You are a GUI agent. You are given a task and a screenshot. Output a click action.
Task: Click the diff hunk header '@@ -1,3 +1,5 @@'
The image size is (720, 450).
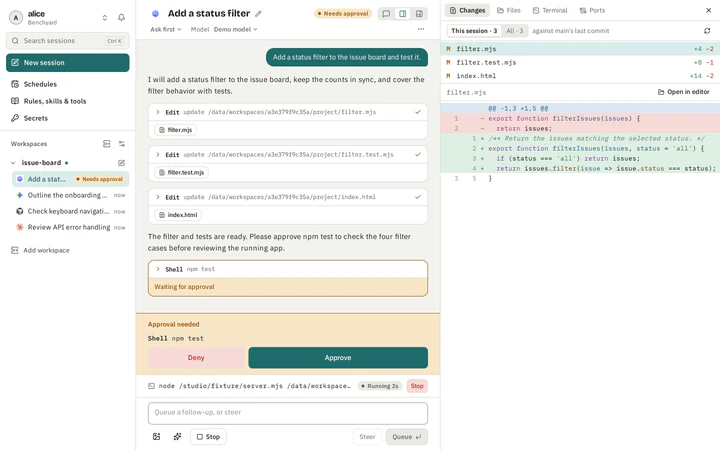[518, 108]
